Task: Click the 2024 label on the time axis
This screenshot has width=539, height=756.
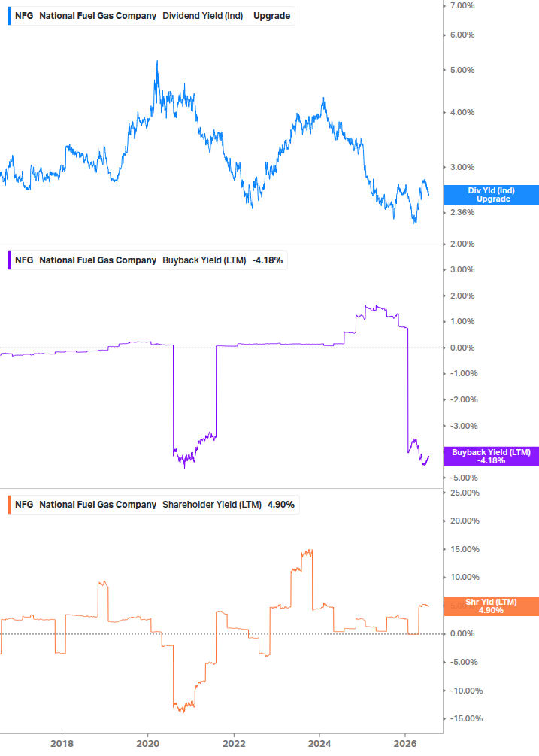Action: 319,744
